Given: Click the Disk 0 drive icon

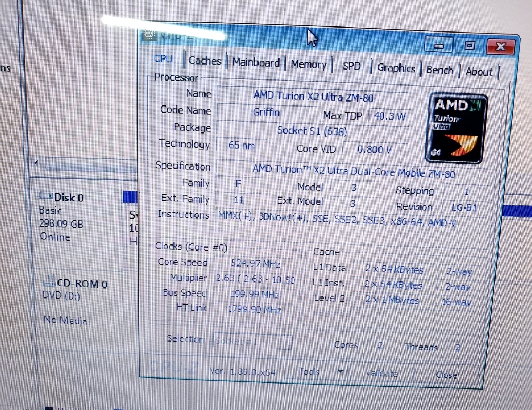Looking at the screenshot, I should 46,196.
